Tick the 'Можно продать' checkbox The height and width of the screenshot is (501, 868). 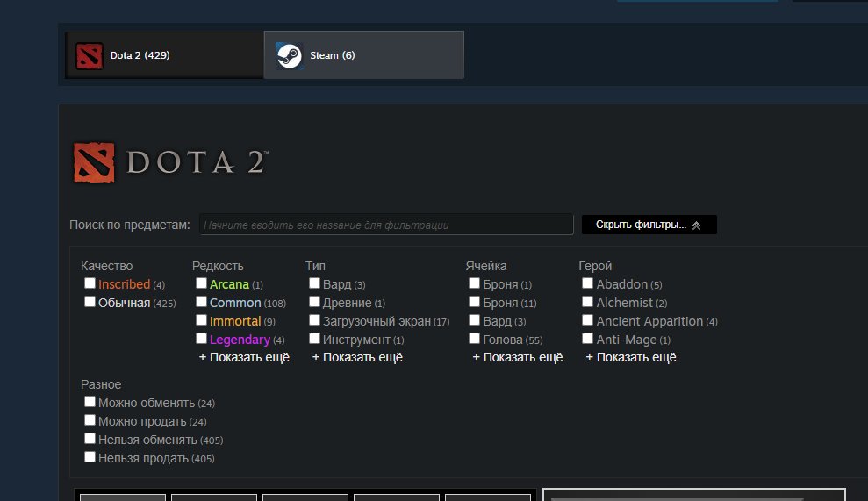pos(90,421)
